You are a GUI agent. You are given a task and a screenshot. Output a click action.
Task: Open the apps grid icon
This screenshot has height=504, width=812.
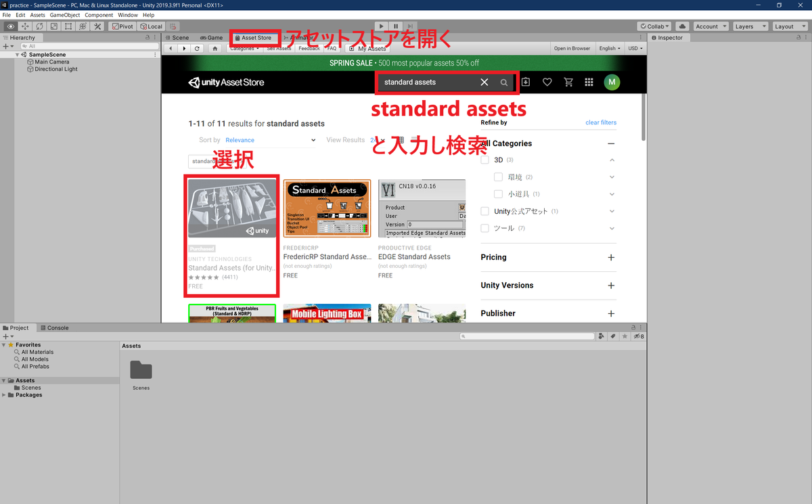pos(589,82)
